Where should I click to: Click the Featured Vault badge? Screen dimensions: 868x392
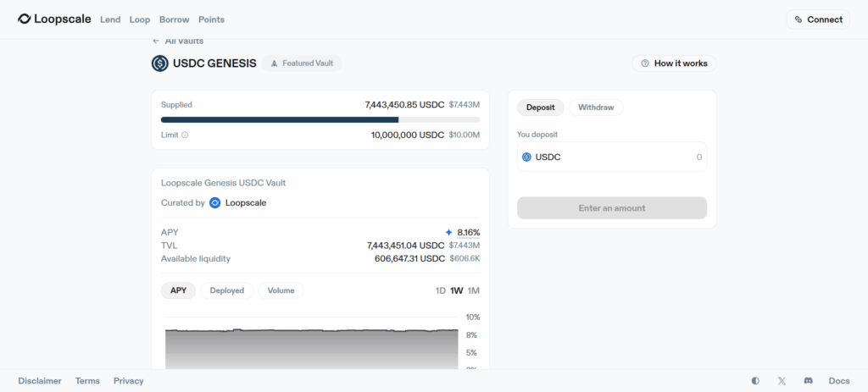[x=302, y=63]
